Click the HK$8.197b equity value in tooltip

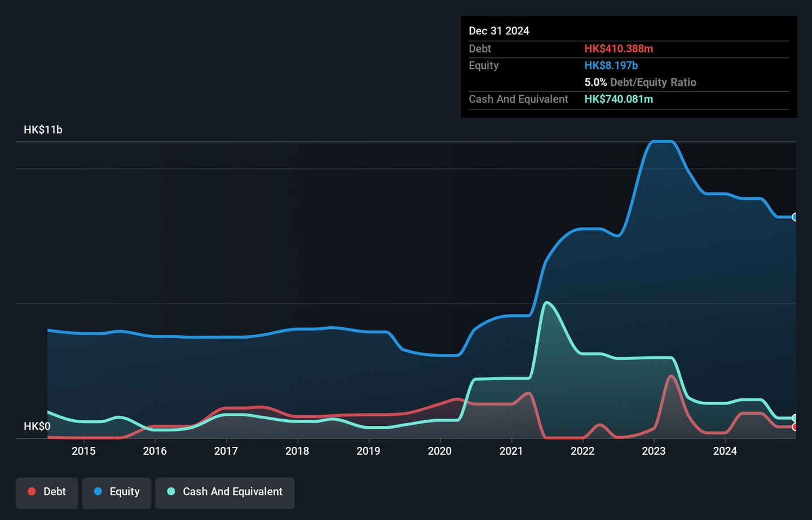click(611, 65)
